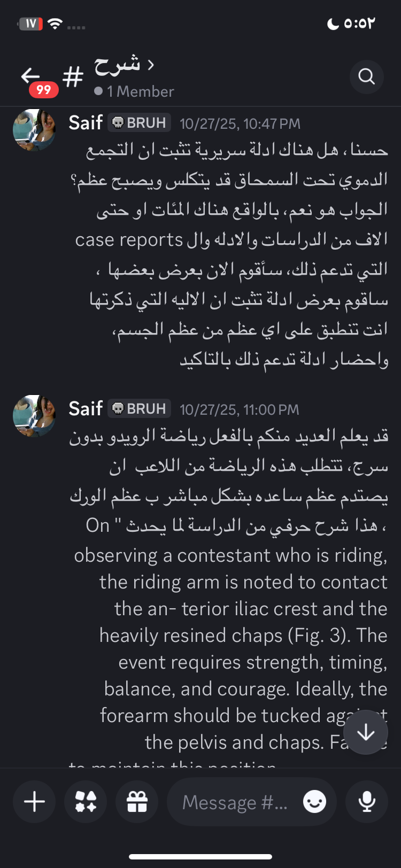Tap the 99 unread notifications badge
The image size is (401, 868).
(x=44, y=90)
